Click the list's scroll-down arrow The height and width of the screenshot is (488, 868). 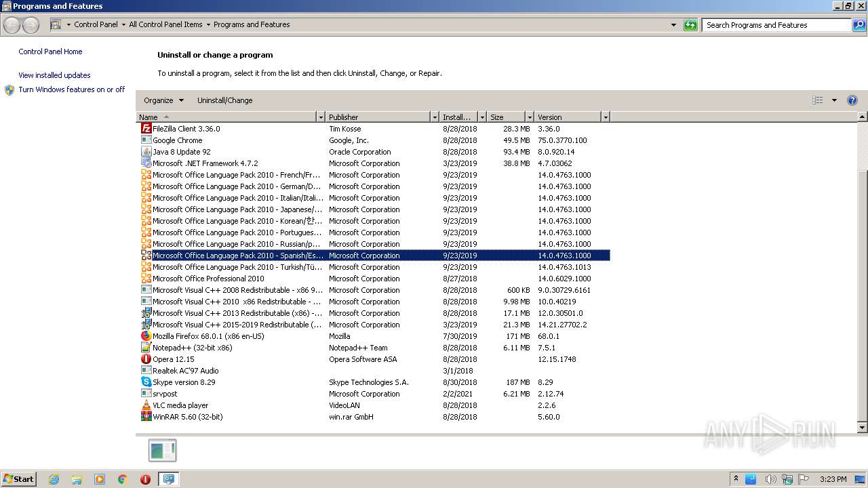tap(863, 428)
